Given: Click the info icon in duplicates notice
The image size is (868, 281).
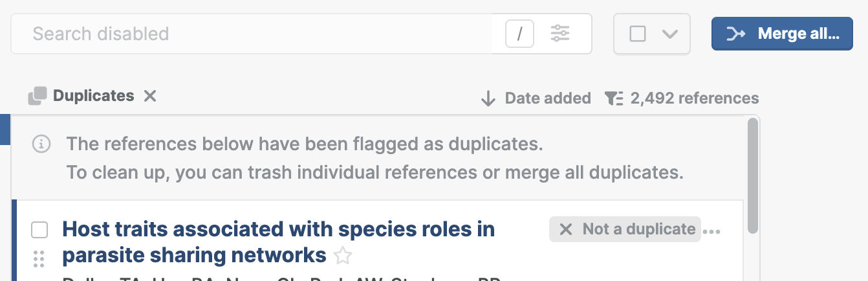Looking at the screenshot, I should (41, 144).
